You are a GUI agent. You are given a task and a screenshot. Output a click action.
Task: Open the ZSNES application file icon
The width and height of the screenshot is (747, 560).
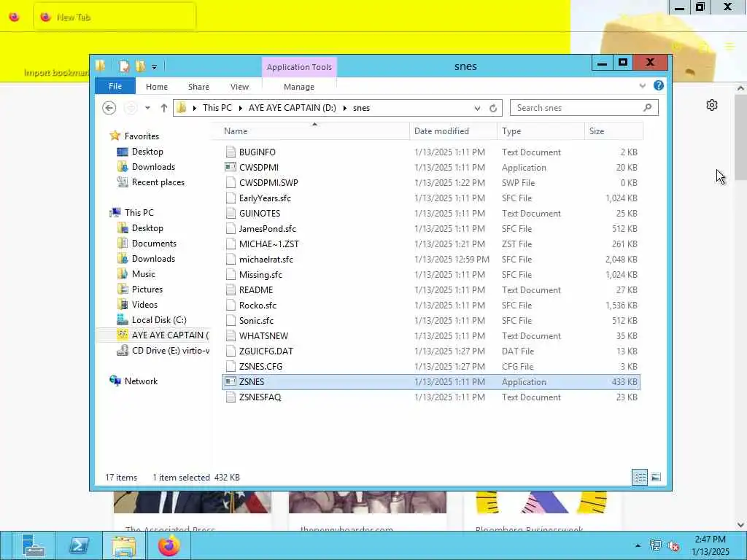click(231, 381)
